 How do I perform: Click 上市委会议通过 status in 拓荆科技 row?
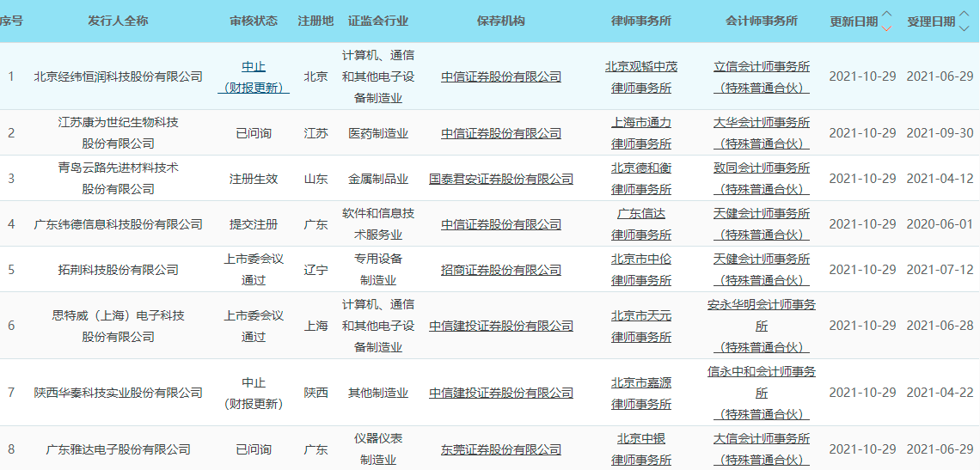pyautogui.click(x=253, y=270)
